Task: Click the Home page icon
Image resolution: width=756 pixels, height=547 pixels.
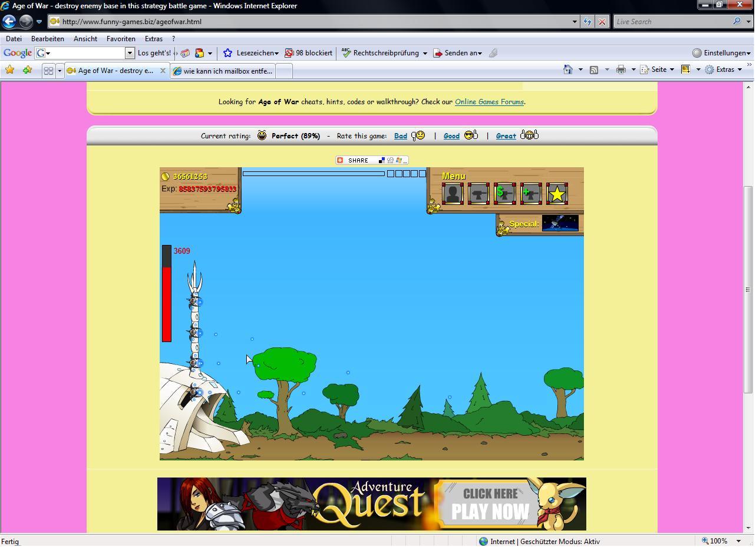Action: click(567, 69)
